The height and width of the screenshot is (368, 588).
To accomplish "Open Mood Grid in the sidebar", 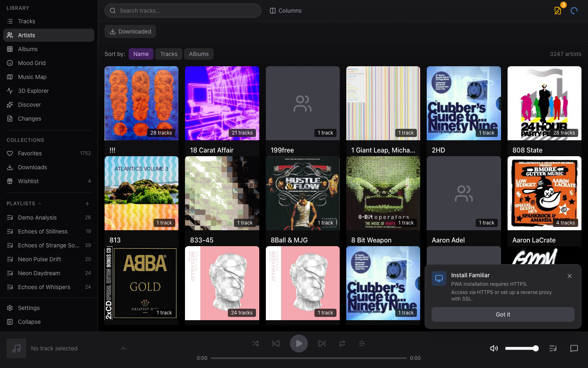I will tap(32, 63).
